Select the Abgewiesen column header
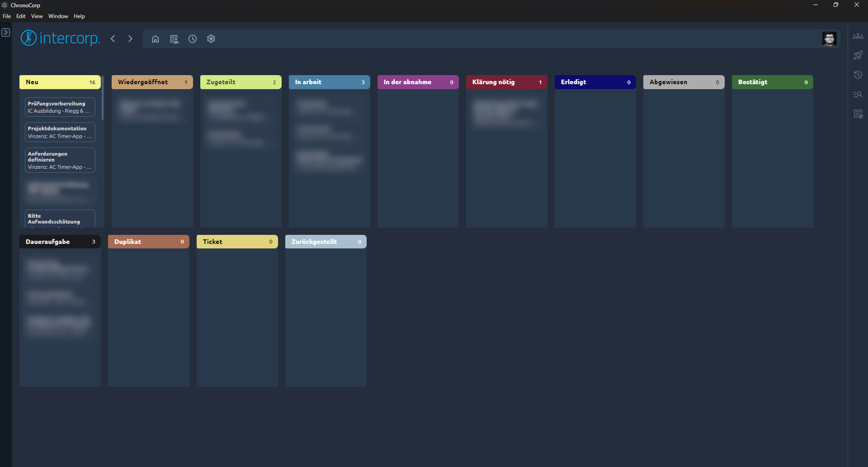Screen dimensions: 868x467 (x=684, y=82)
